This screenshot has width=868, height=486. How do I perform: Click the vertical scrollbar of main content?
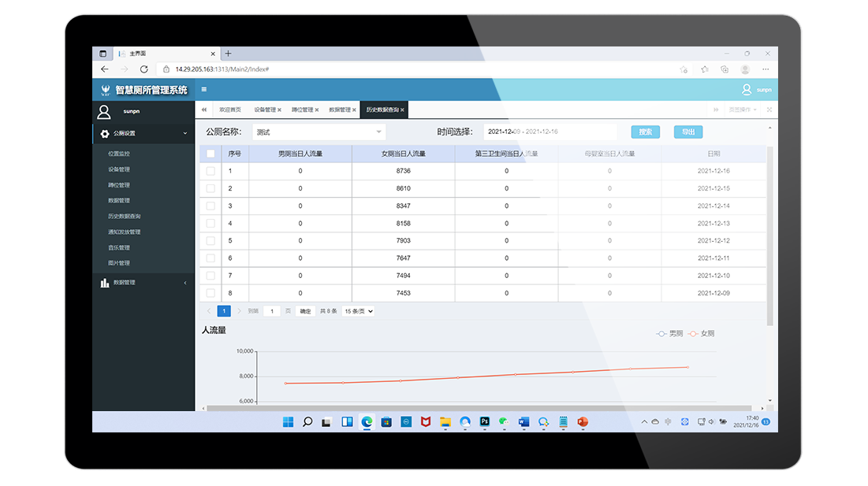(769, 235)
